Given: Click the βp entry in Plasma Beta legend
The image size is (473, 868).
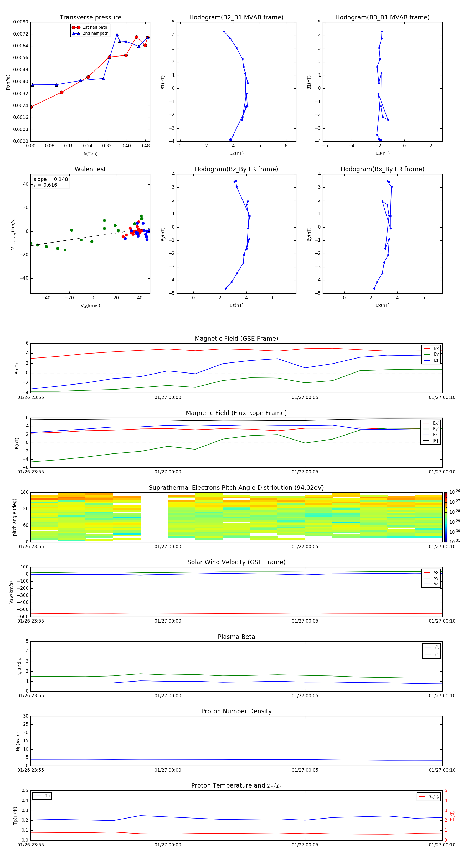Looking at the screenshot, I should [x=431, y=647].
